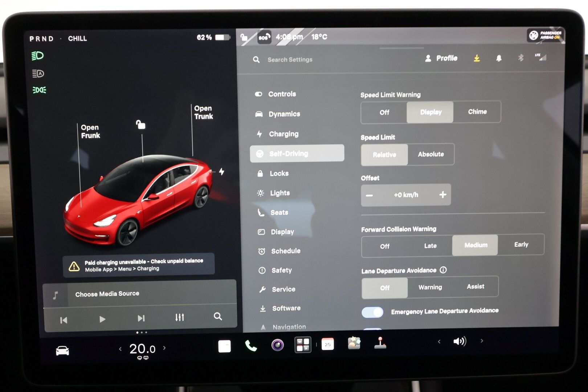The height and width of the screenshot is (392, 588).
Task: Toggle the auto high beam icon
Action: click(38, 74)
